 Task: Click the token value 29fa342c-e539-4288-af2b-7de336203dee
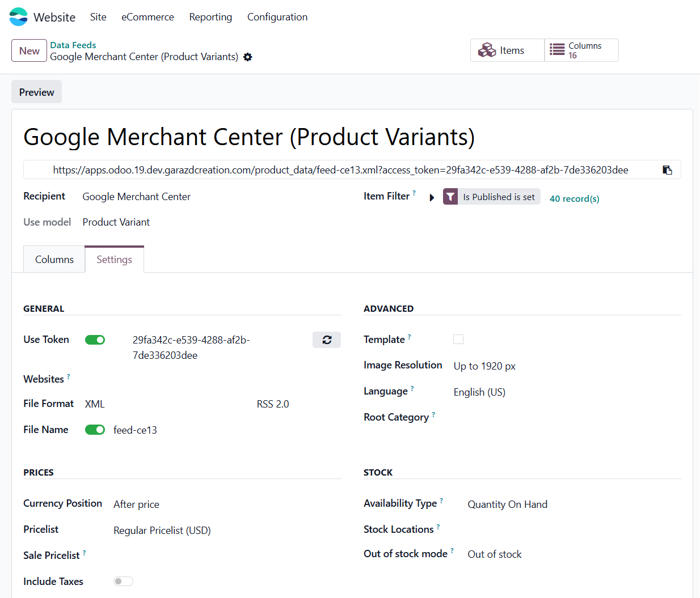(x=191, y=347)
